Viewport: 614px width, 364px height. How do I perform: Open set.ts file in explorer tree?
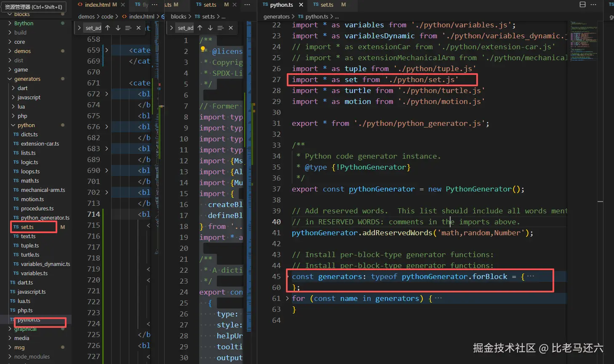pyautogui.click(x=27, y=227)
